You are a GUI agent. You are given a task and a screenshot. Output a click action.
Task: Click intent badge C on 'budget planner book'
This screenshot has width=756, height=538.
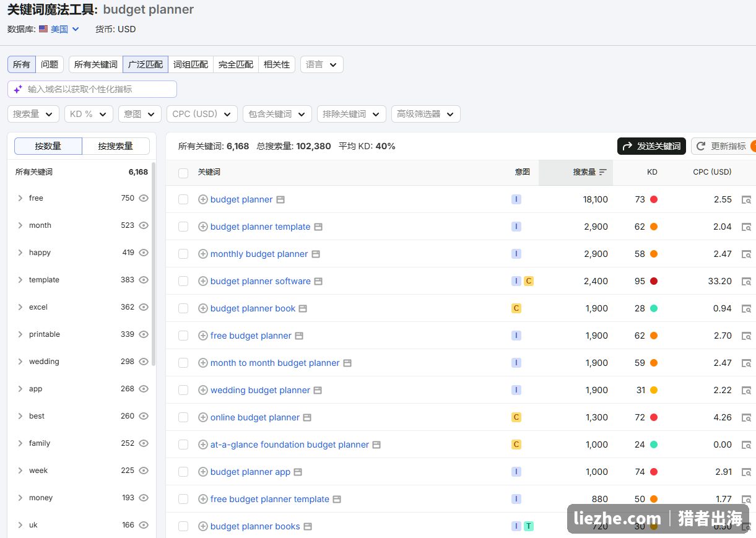click(x=516, y=308)
